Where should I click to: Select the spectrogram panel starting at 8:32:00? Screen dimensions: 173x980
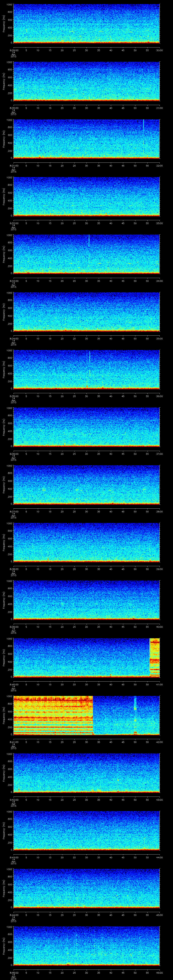tap(86, 197)
